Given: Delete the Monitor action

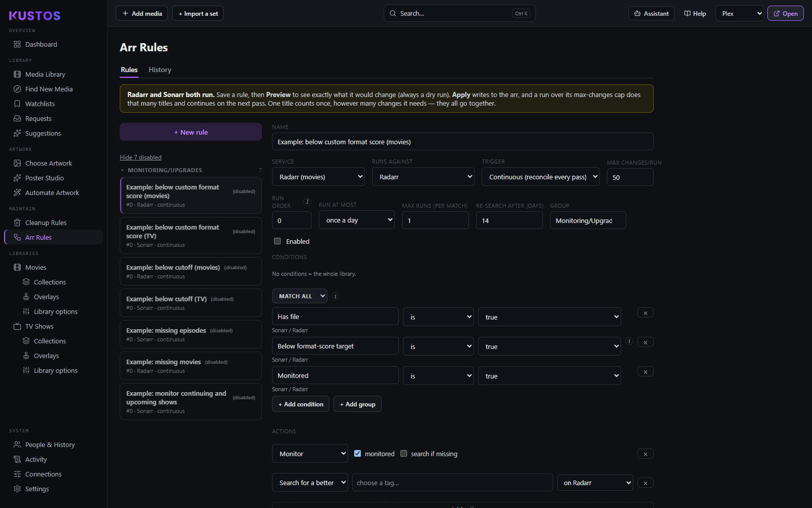Looking at the screenshot, I should click(646, 454).
